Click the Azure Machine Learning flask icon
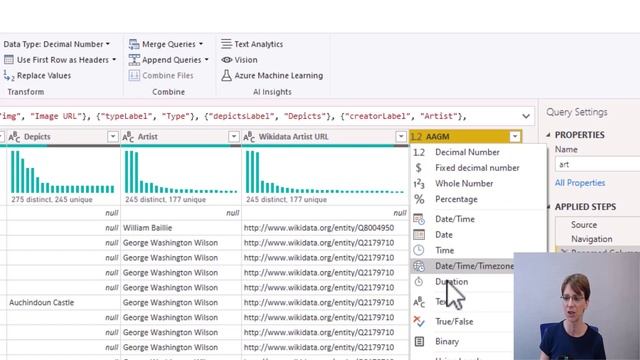The image size is (640, 360). (x=226, y=76)
